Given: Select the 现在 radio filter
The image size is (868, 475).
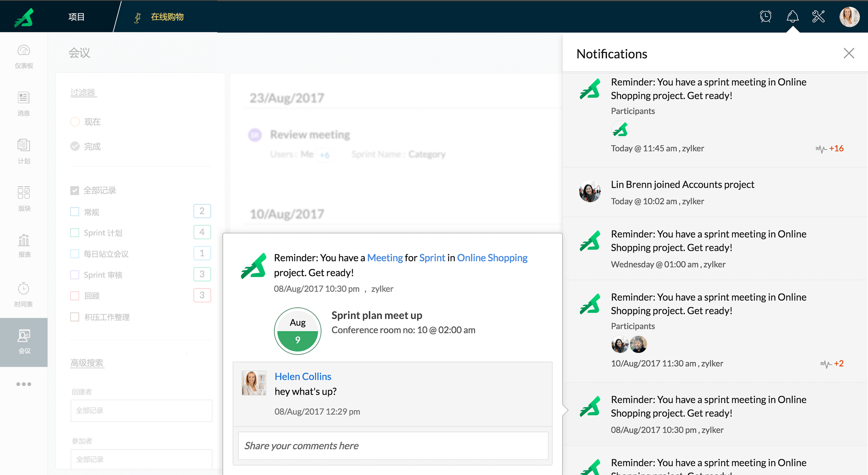Looking at the screenshot, I should point(75,122).
